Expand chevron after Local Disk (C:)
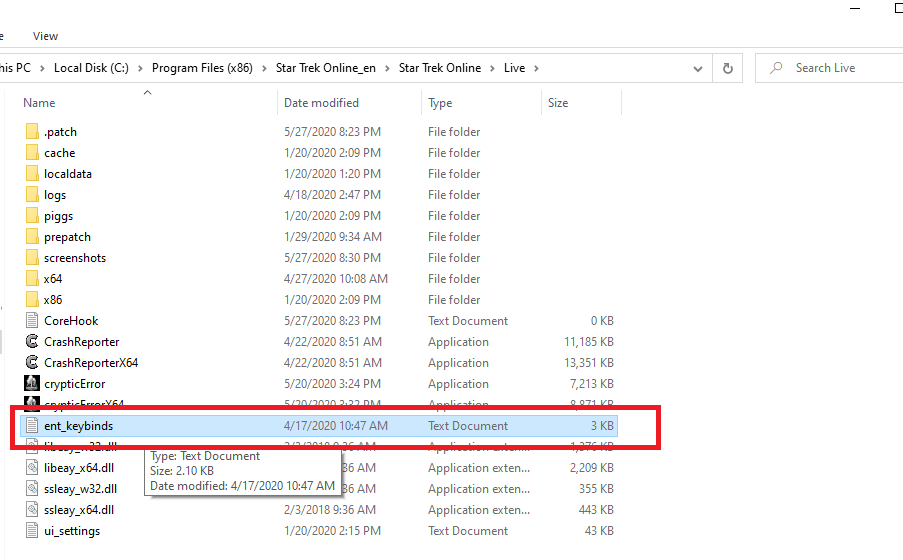 point(140,68)
